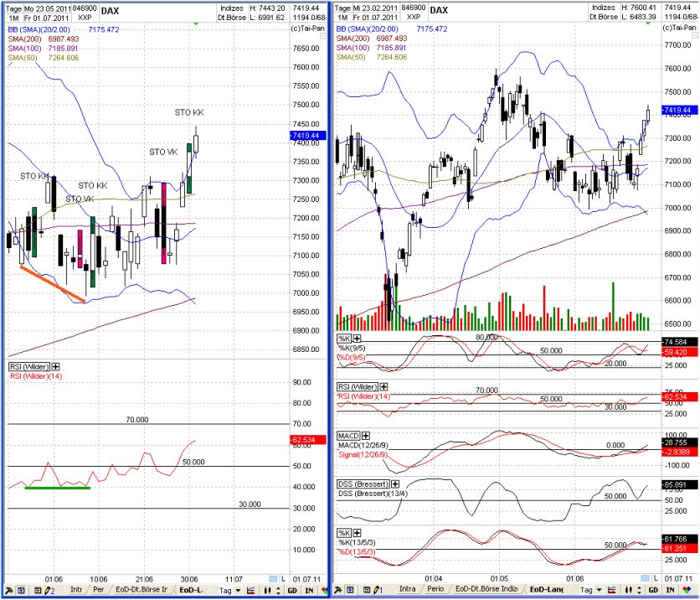Expand the MACD(12/26/9) indicator settings

point(365,436)
